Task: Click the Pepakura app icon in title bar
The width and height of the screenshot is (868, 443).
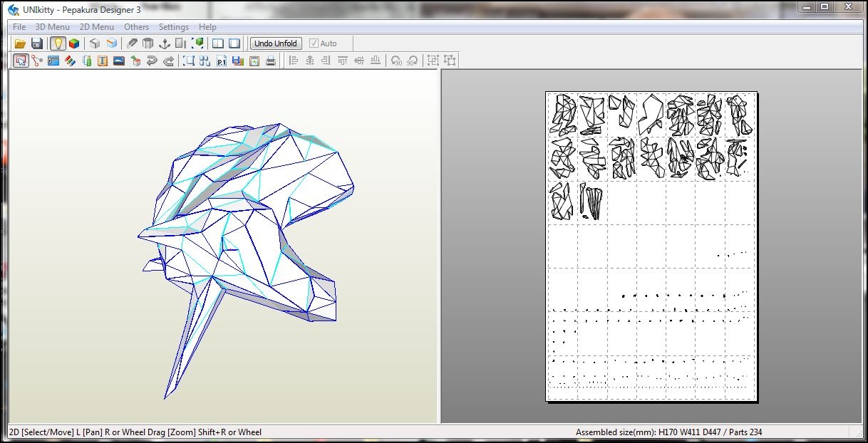Action: 13,9
